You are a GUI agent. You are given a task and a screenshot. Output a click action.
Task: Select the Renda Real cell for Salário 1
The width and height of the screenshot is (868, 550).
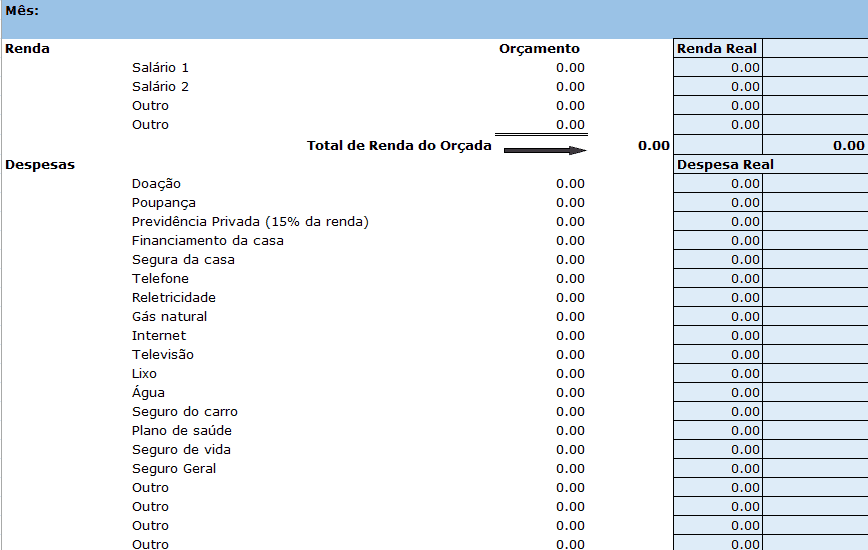tap(718, 68)
